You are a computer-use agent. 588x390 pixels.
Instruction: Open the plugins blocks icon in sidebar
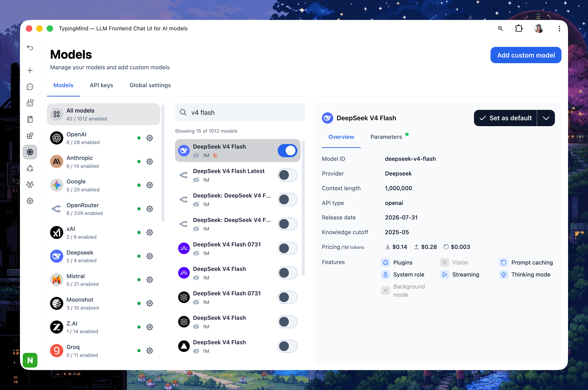pyautogui.click(x=30, y=136)
